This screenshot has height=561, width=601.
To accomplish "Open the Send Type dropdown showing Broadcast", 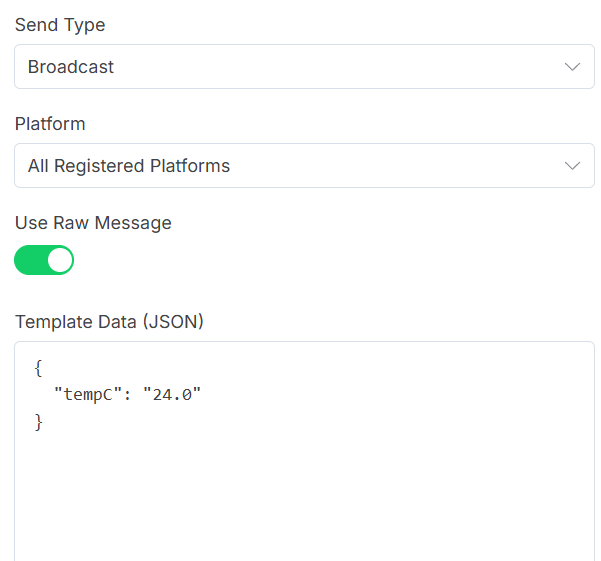I will point(304,67).
